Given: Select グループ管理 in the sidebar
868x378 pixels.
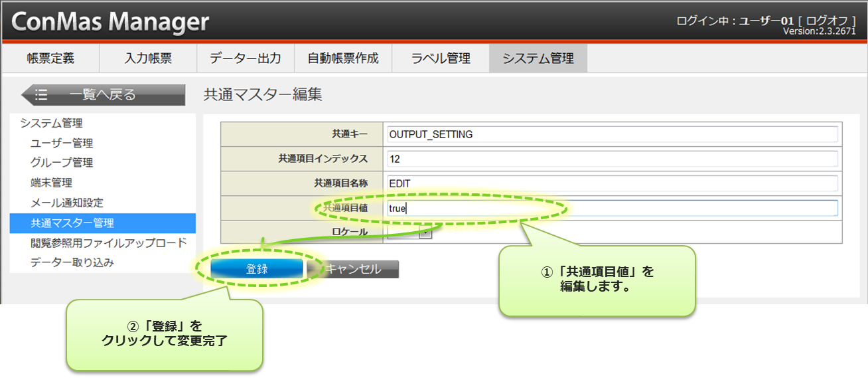Looking at the screenshot, I should (x=62, y=163).
